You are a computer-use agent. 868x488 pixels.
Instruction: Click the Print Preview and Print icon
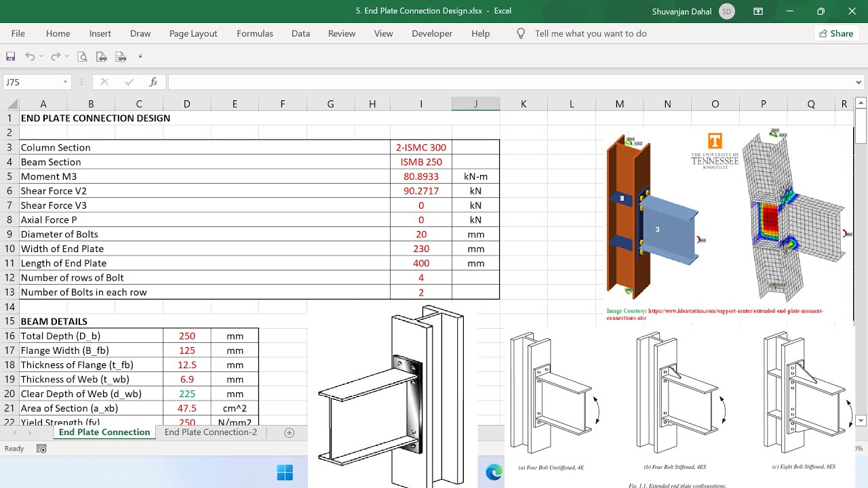121,57
